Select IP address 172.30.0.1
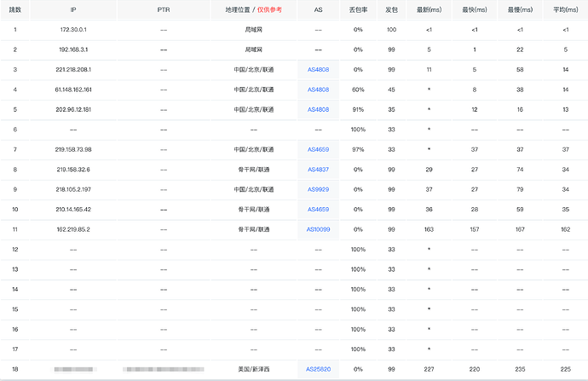Screen dimensions: 588x381 [x=73, y=30]
